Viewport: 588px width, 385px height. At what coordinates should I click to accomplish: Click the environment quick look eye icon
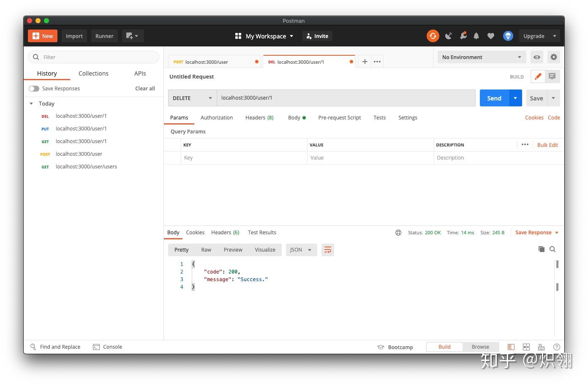coord(536,57)
